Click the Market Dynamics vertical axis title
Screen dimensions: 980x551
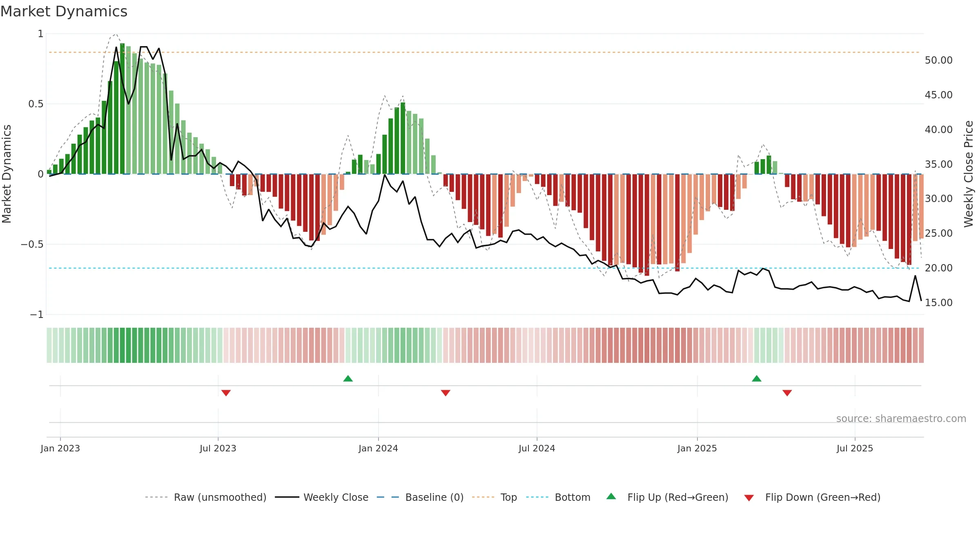tap(7, 174)
